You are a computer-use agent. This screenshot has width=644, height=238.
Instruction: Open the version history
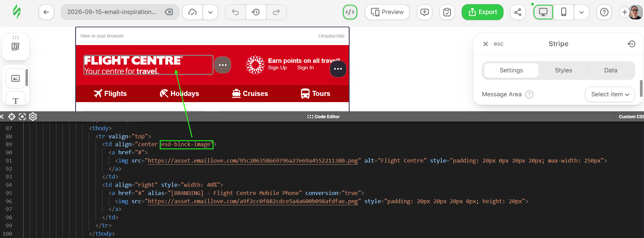tap(256, 12)
